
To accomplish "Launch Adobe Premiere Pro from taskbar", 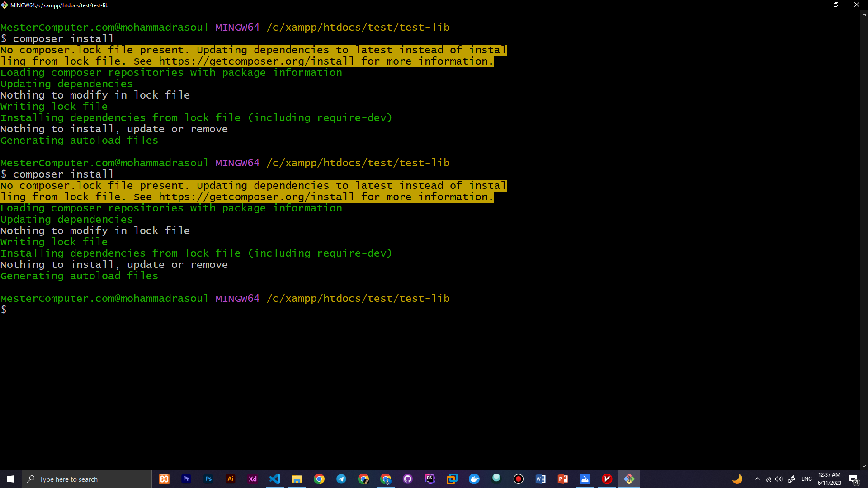I will pos(186,479).
